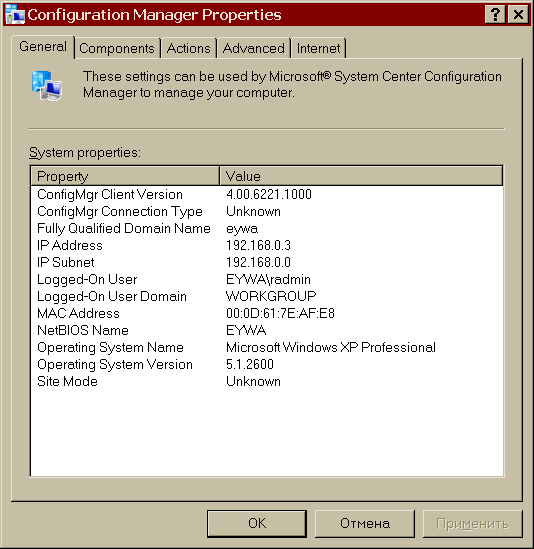Go to the Advanced tab
Screen dimensions: 534x549
pos(254,48)
